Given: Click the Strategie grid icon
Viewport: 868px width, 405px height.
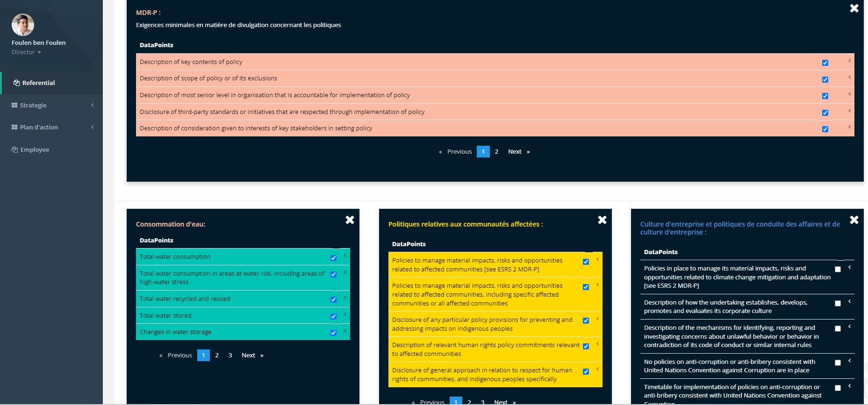Looking at the screenshot, I should pyautogui.click(x=14, y=105).
